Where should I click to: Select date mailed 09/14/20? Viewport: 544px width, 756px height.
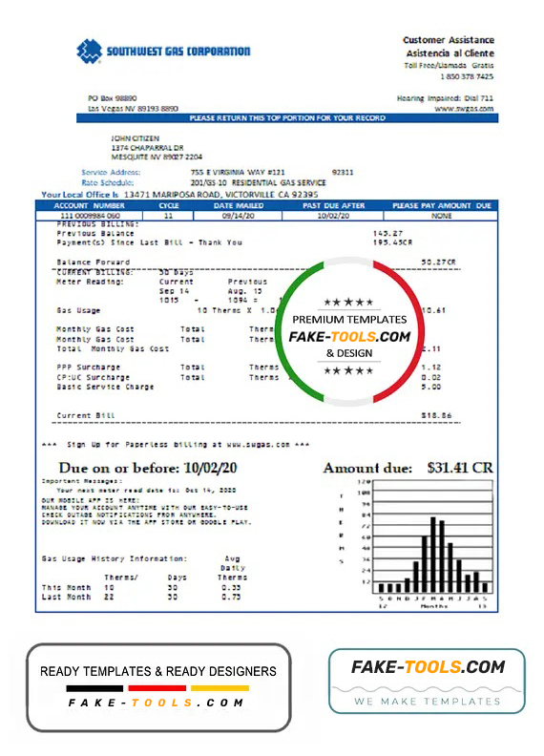(x=239, y=216)
